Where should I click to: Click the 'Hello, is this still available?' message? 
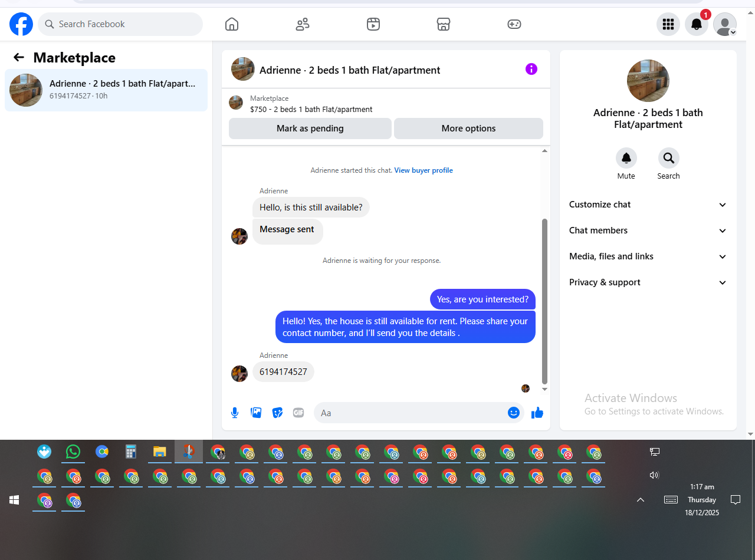(311, 207)
